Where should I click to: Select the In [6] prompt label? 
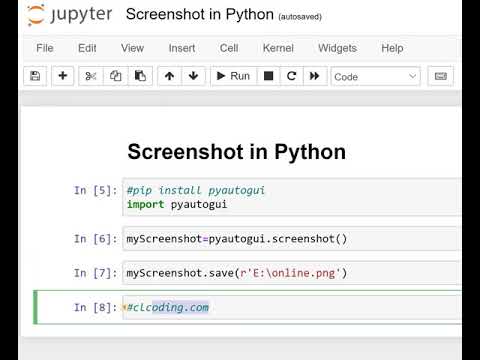click(95, 239)
